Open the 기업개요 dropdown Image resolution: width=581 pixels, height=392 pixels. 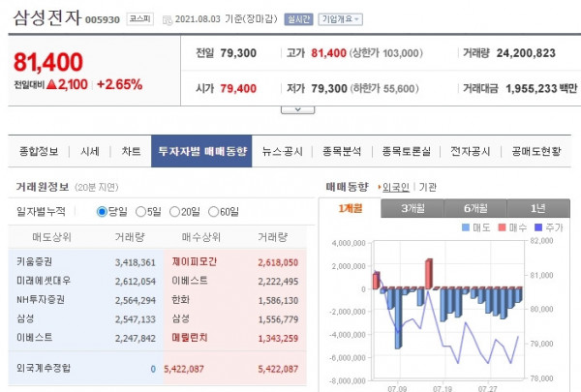340,19
